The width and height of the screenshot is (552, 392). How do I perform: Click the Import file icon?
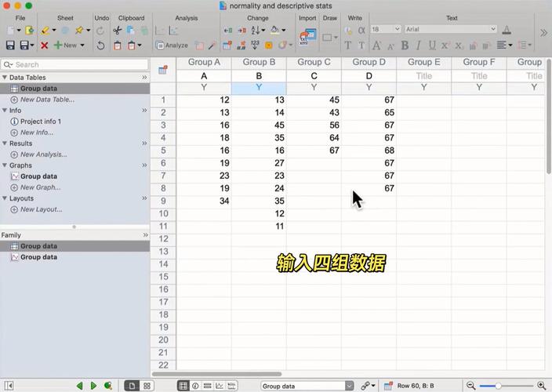pos(307,37)
